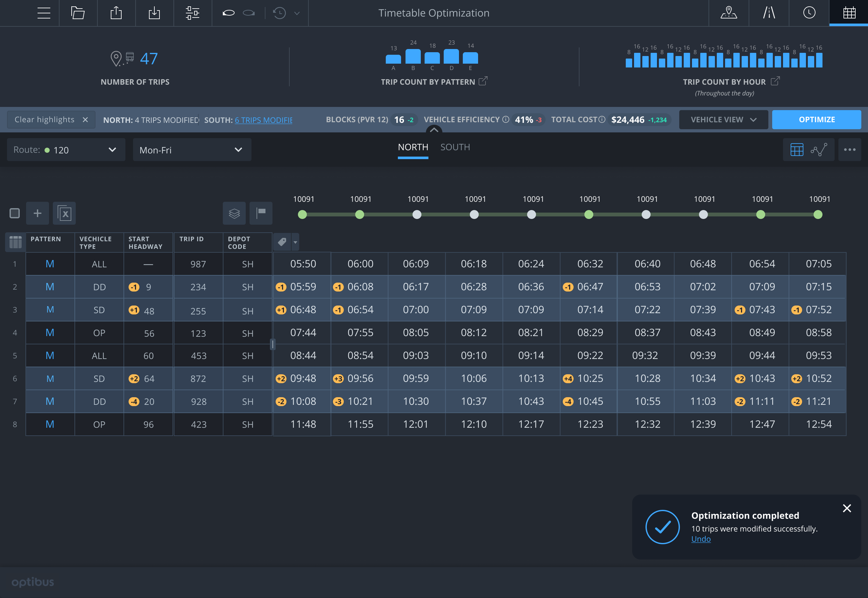Open optimization settings via the sliders icon
This screenshot has width=868, height=598.
click(193, 13)
